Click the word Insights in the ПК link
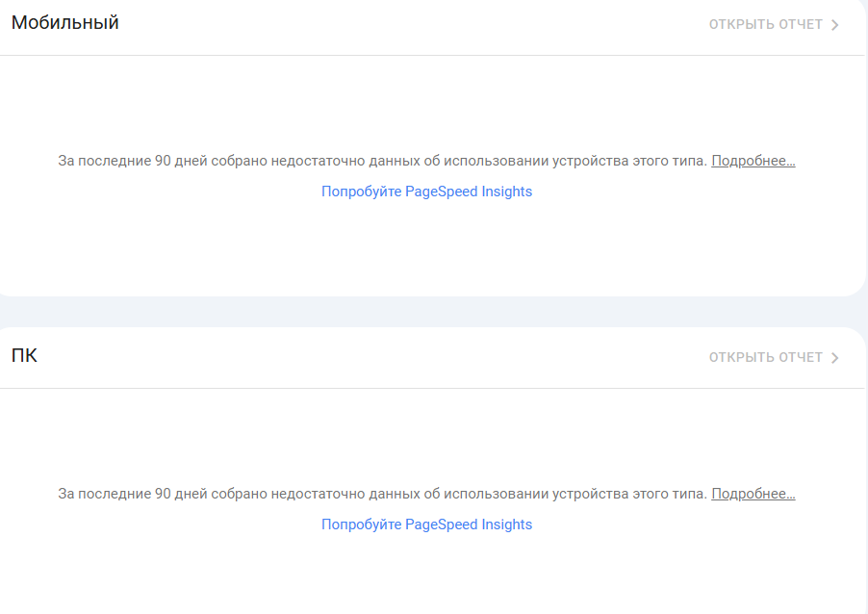The height and width of the screenshot is (614, 868). pyautogui.click(x=506, y=524)
